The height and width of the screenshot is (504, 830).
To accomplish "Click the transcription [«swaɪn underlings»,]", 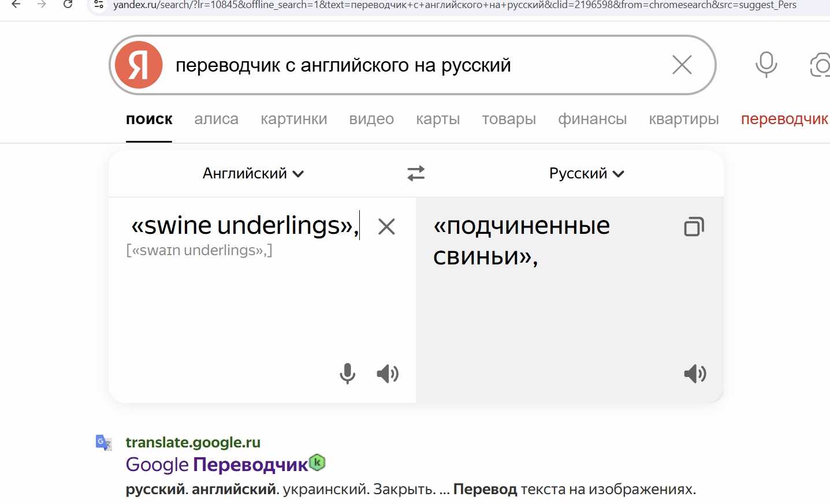I will pyautogui.click(x=199, y=250).
